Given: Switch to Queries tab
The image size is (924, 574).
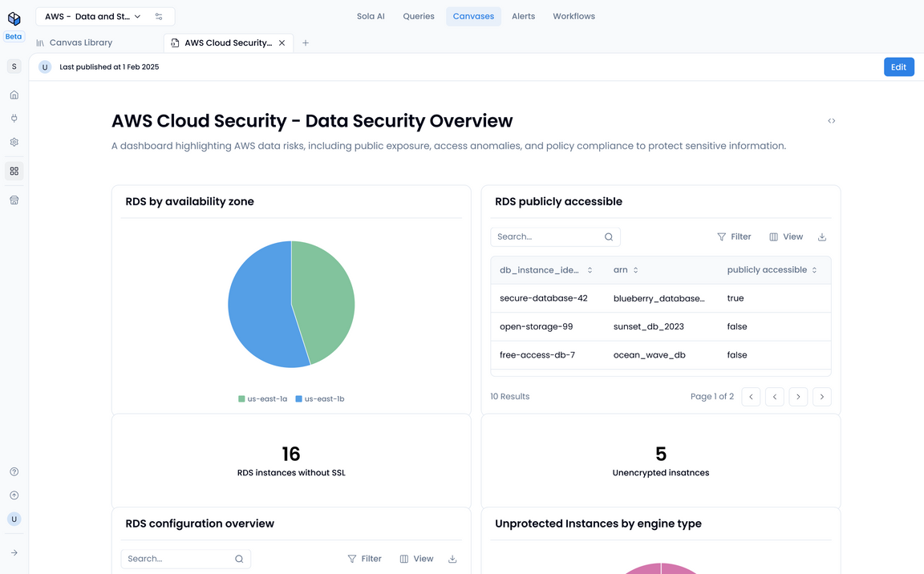Looking at the screenshot, I should pos(419,17).
